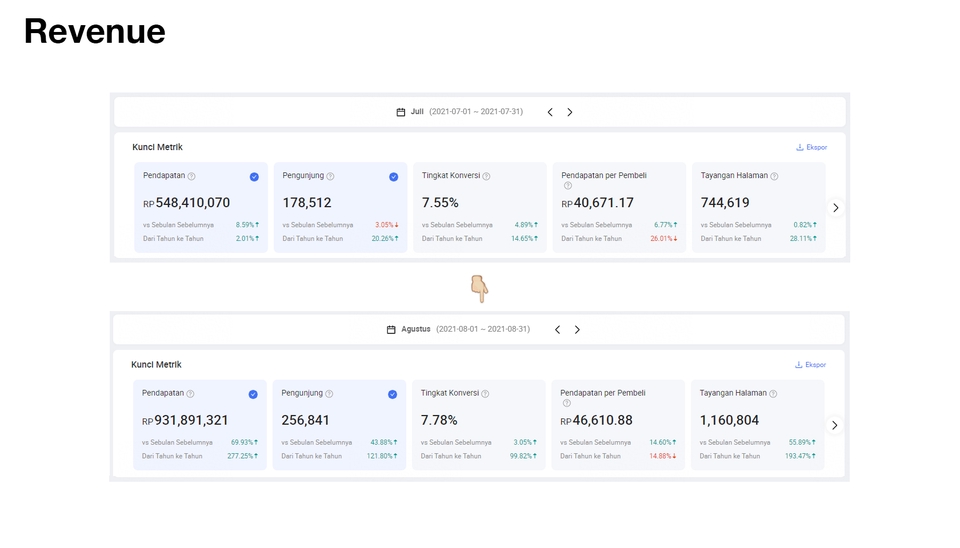Screen dimensions: 960x548
Task: Uncheck the Pendapatan metric in July panel
Action: click(254, 177)
